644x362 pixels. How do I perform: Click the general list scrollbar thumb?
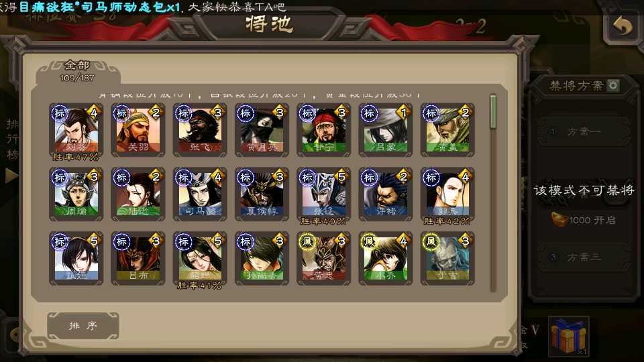[493, 112]
